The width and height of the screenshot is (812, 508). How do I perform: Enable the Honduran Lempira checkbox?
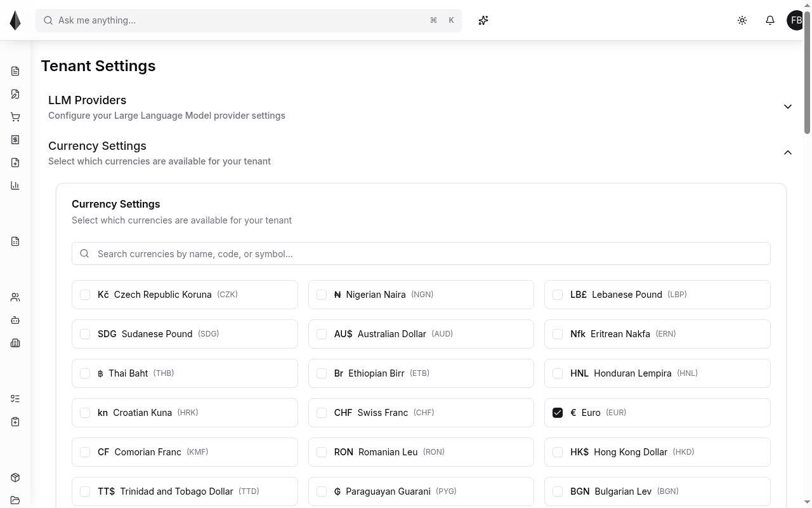[558, 373]
